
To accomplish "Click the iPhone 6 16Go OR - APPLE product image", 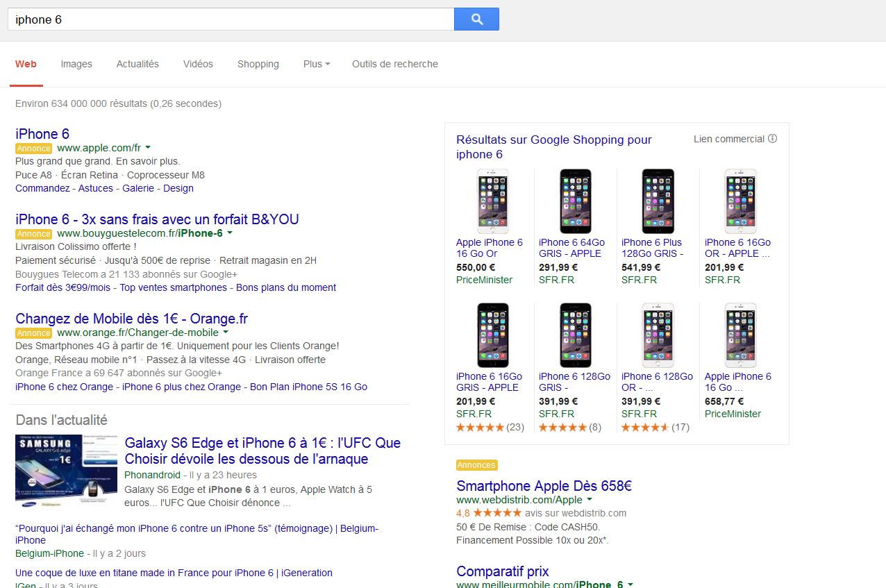I will click(x=740, y=201).
